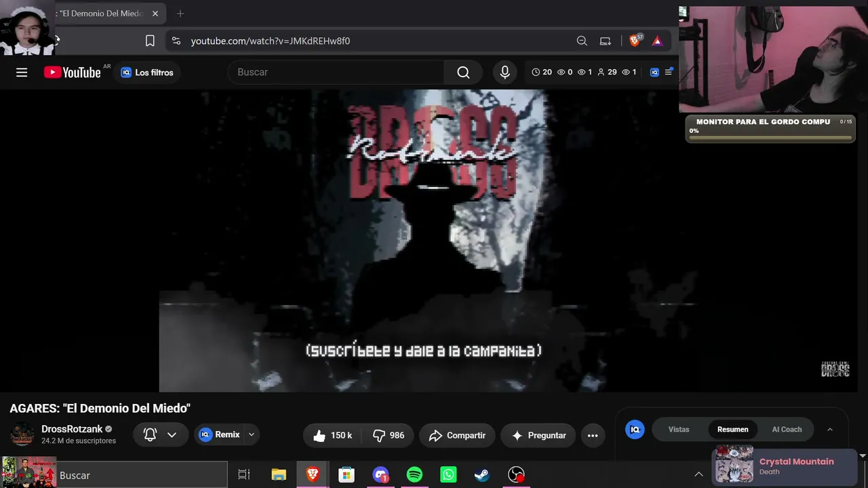The height and width of the screenshot is (488, 868).
Task: Switch to the Vistas tab
Action: tap(679, 429)
